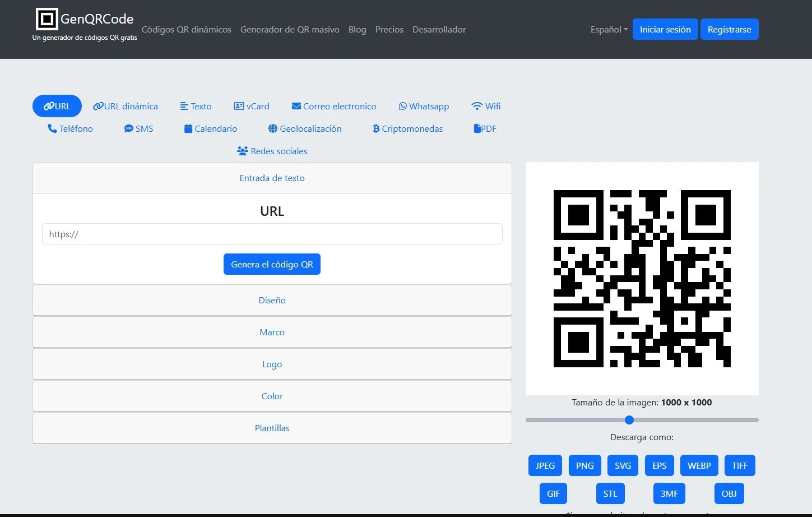Viewport: 812px width, 517px height.
Task: Choose the Wifi QR type icon
Action: (477, 107)
